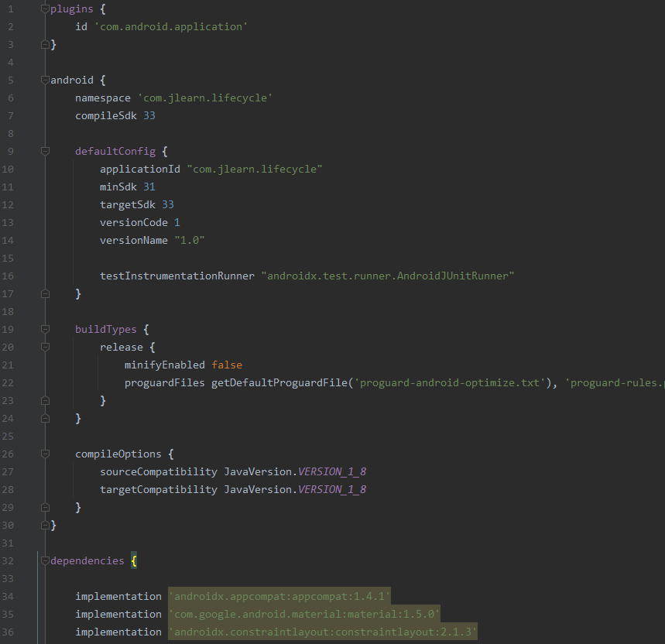Viewport: 665px width, 644px height.
Task: Click the versionName string "1.0"
Action: point(190,241)
